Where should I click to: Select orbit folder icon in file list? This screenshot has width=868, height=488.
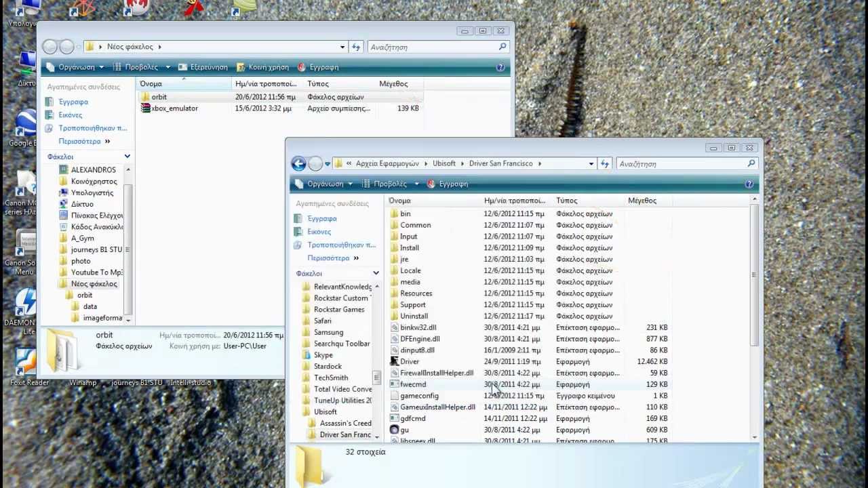coord(145,97)
